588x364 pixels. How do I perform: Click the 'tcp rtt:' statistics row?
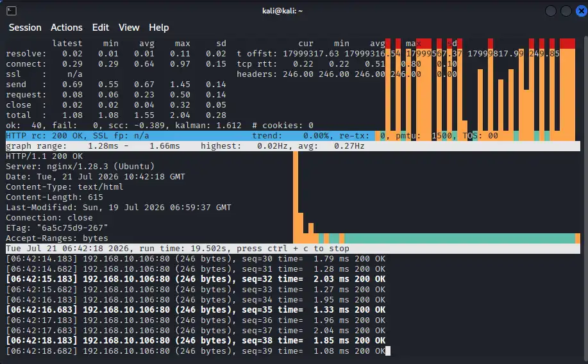(347, 63)
